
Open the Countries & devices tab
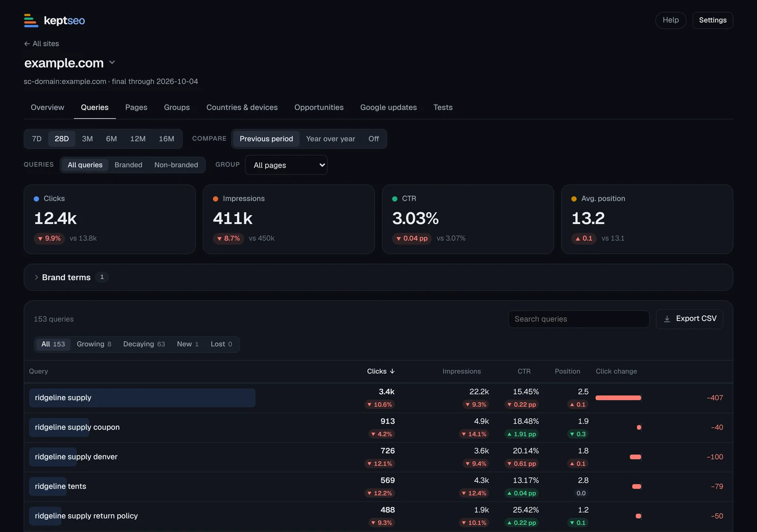click(x=242, y=107)
